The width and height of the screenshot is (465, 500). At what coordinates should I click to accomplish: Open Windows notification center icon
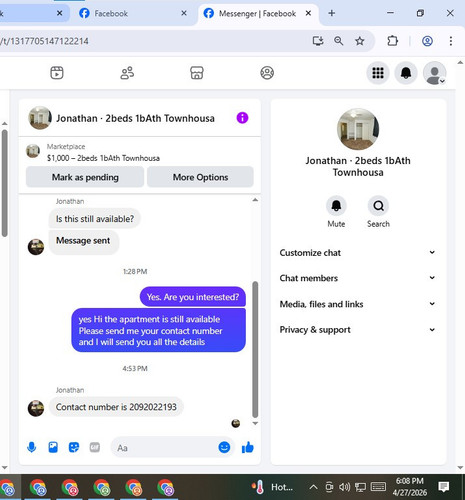coord(444,487)
